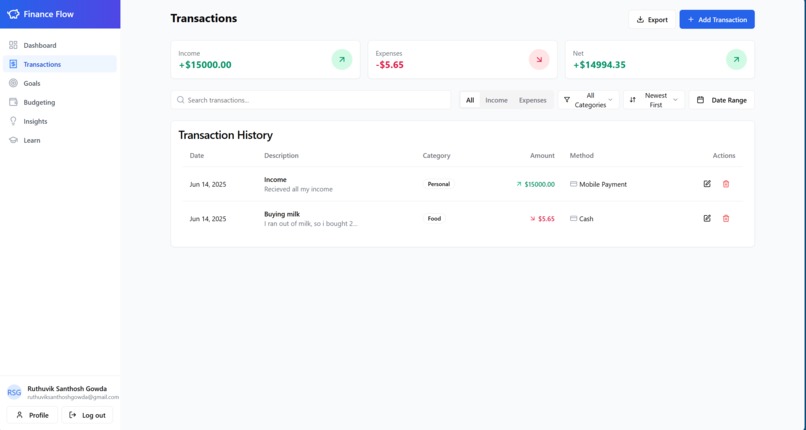Click Add Transaction button

coord(717,20)
